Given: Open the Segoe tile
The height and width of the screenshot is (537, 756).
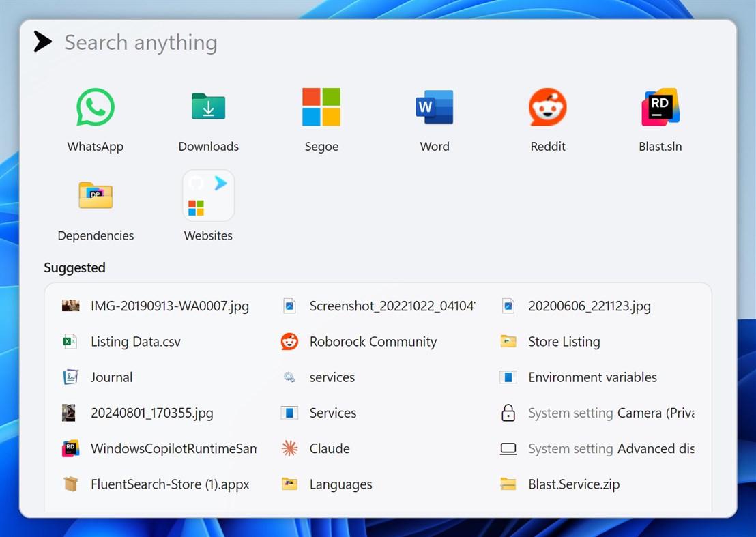Looking at the screenshot, I should coord(321,119).
